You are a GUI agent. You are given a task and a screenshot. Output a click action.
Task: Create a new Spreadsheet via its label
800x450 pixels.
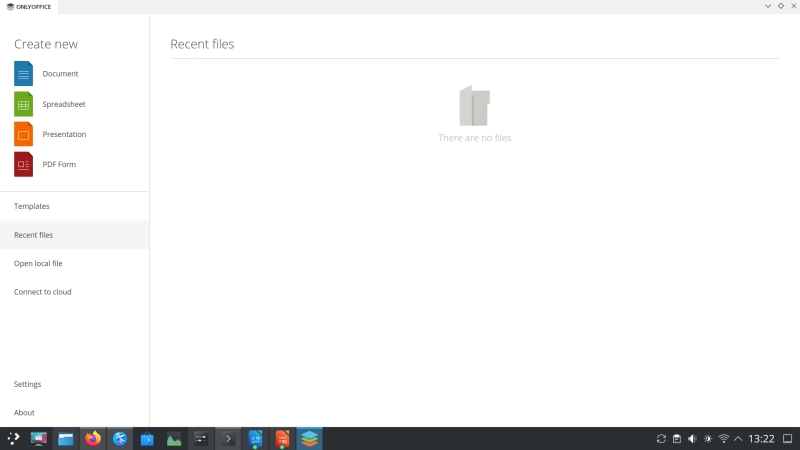64,104
